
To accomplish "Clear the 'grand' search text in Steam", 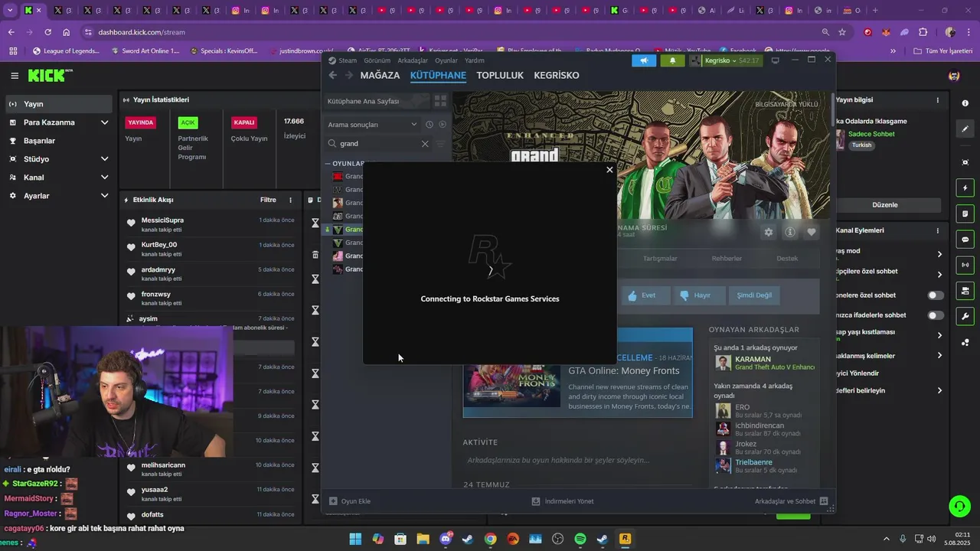I will 425,143.
